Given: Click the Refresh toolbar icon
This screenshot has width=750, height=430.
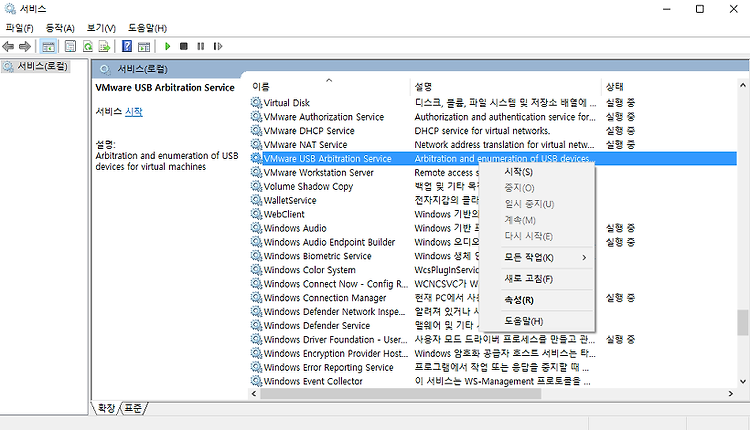Looking at the screenshot, I should 88,46.
